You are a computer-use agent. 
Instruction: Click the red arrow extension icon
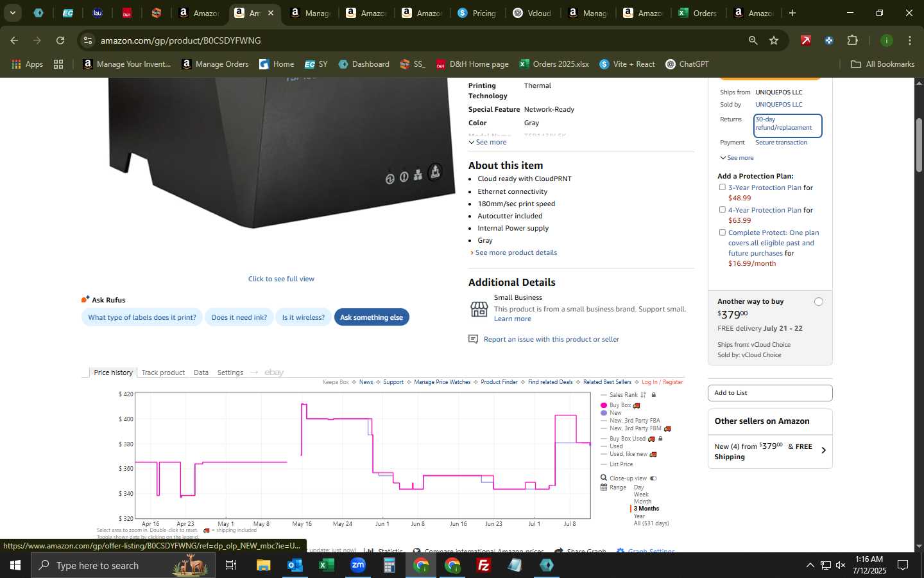pos(806,40)
